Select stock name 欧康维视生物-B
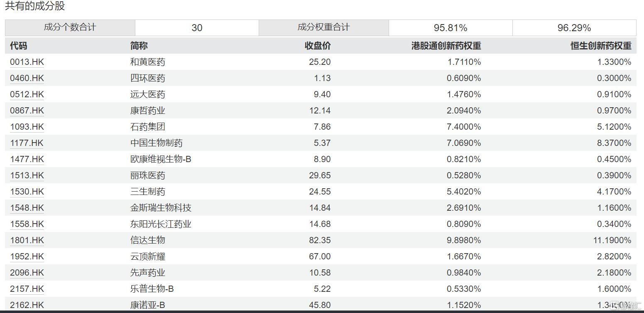This screenshot has width=644, height=313. [x=161, y=159]
